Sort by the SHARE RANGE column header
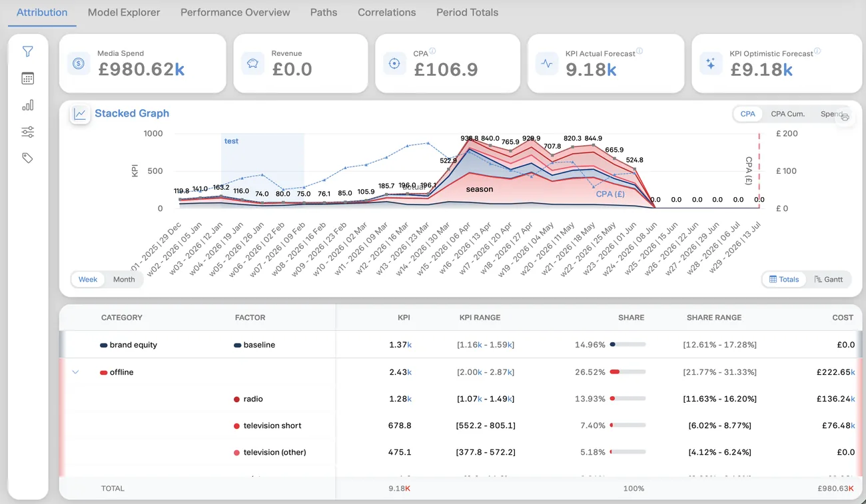This screenshot has height=504, width=866. click(714, 318)
